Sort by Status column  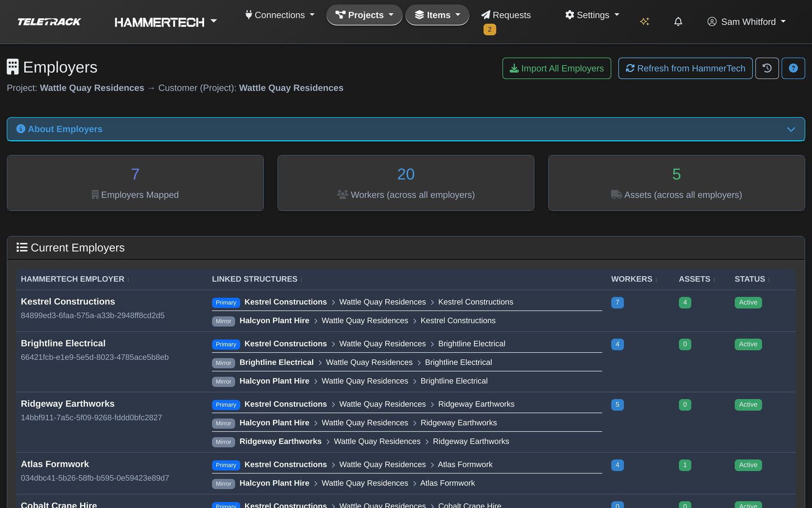click(752, 279)
